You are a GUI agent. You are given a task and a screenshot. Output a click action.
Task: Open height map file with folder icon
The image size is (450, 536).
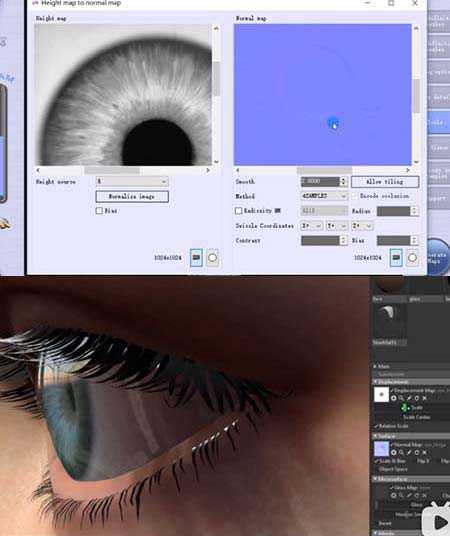tap(196, 257)
